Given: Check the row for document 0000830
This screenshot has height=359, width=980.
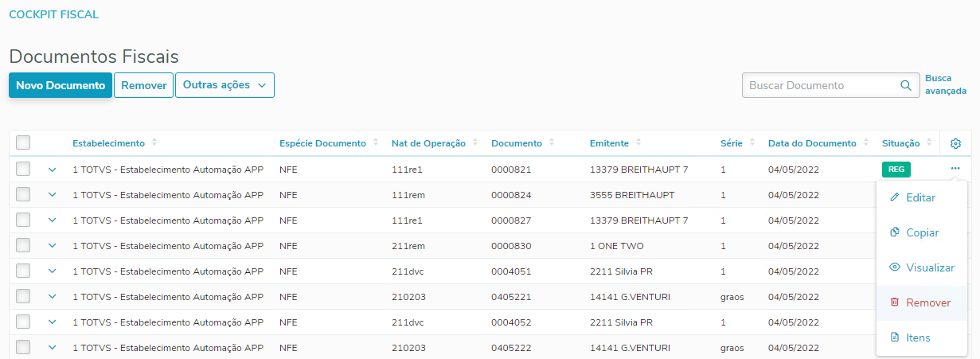Looking at the screenshot, I should click(23, 245).
